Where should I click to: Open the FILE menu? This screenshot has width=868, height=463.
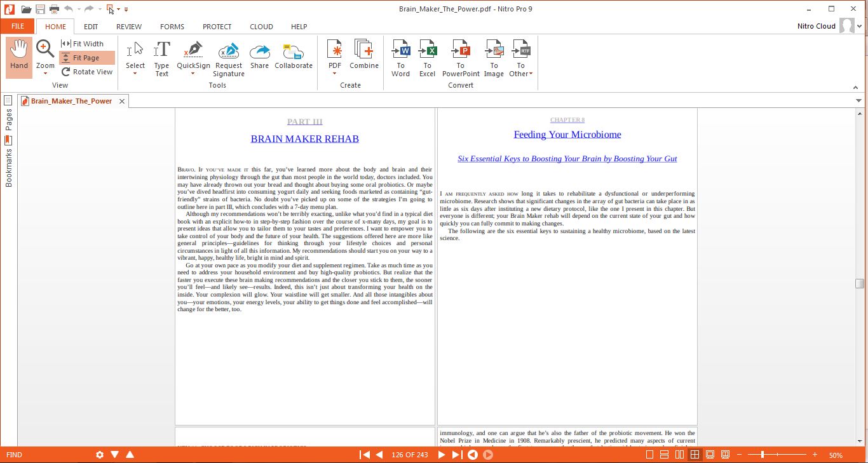click(x=18, y=27)
